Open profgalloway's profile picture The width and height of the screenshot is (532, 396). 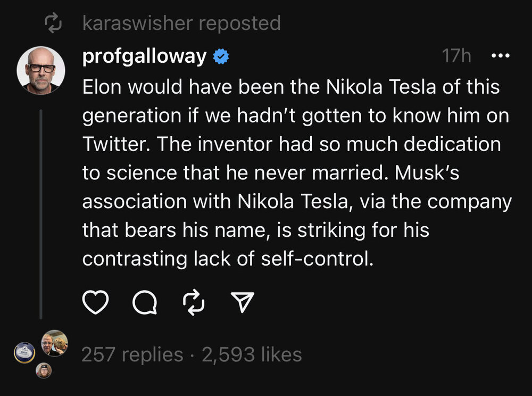41,70
